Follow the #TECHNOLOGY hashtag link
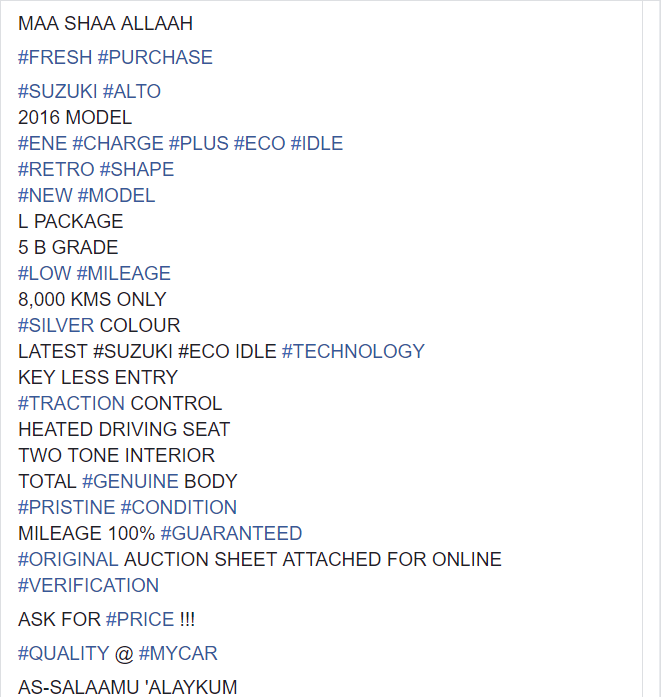 click(353, 352)
